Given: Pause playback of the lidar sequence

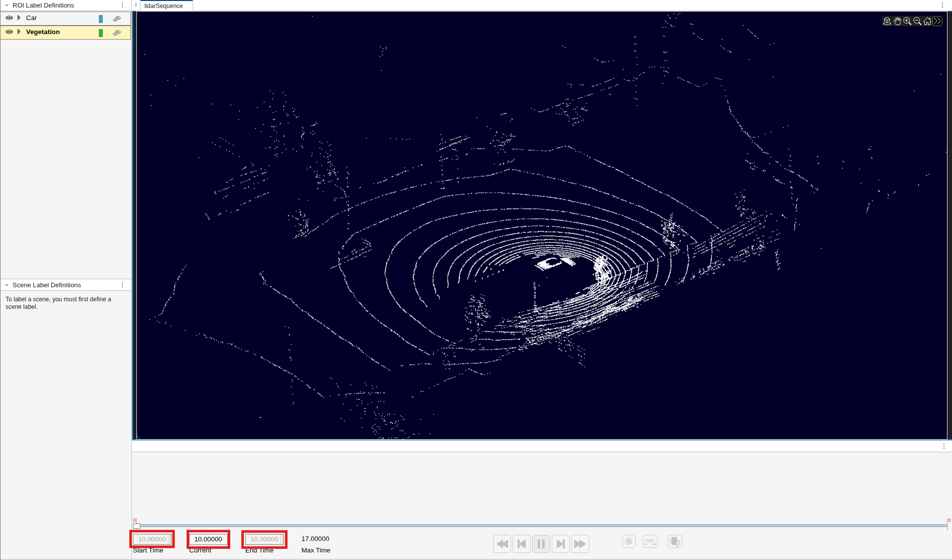Looking at the screenshot, I should (x=541, y=544).
